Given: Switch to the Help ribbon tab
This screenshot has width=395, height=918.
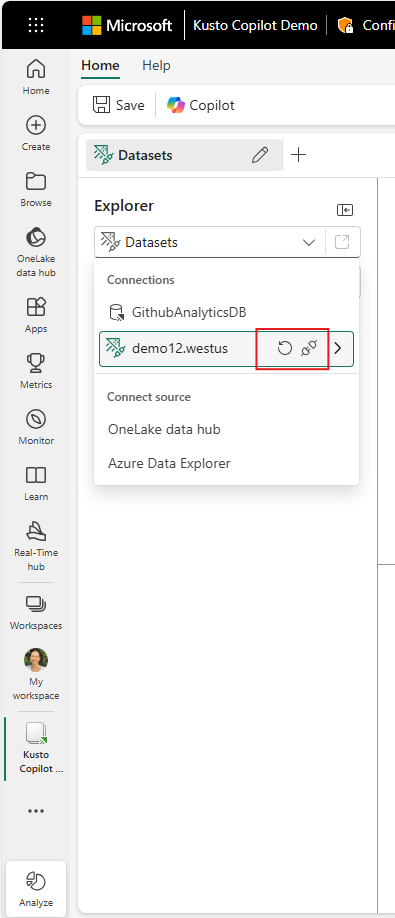Looking at the screenshot, I should click(156, 66).
